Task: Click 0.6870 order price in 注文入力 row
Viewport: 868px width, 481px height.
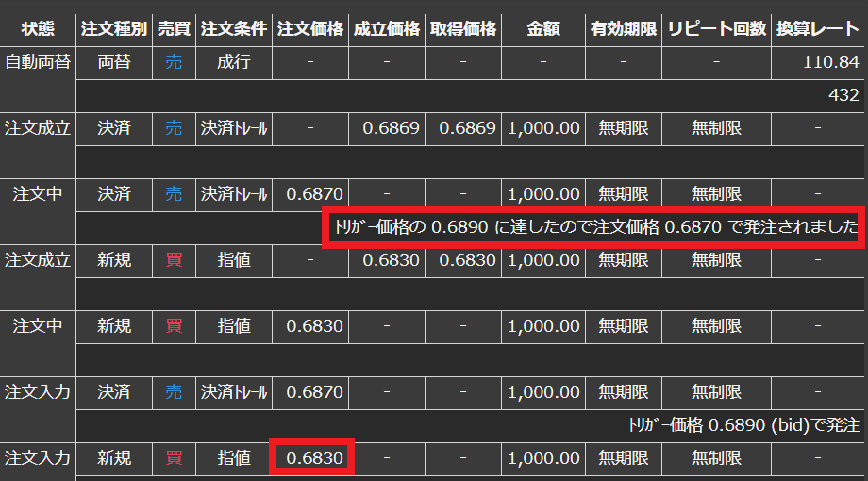Action: pos(314,391)
